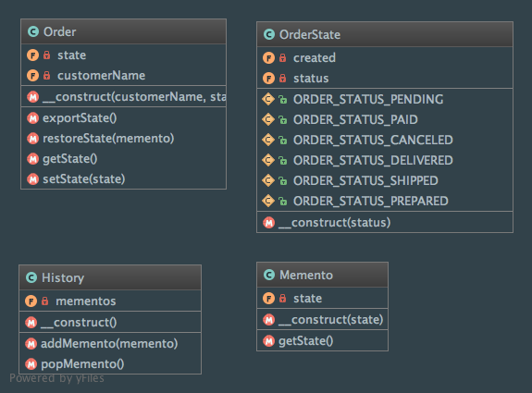Click constant icon of ORDER_STATUS_PENDING
This screenshot has height=393, width=532.
[268, 99]
